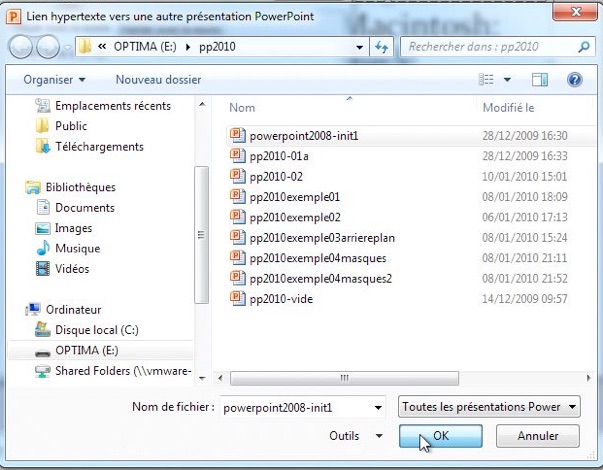The width and height of the screenshot is (603, 470).
Task: Click the Nouveau dossier button
Action: (x=158, y=80)
